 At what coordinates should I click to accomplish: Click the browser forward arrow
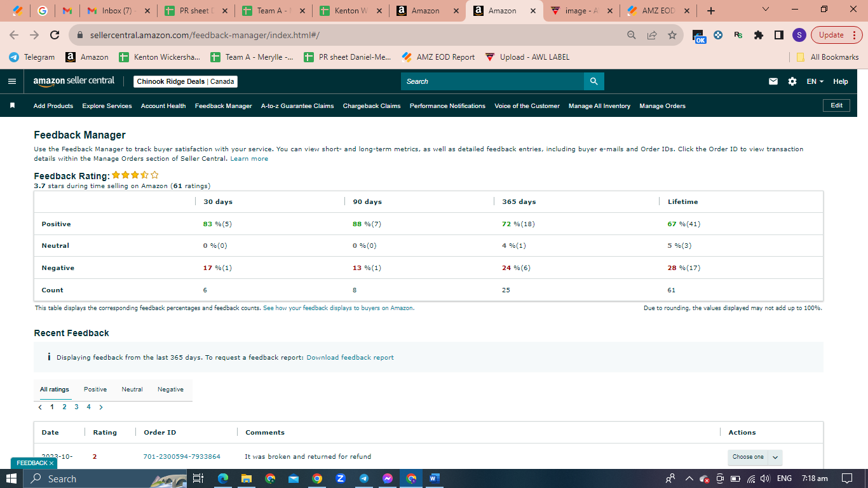pos(34,36)
